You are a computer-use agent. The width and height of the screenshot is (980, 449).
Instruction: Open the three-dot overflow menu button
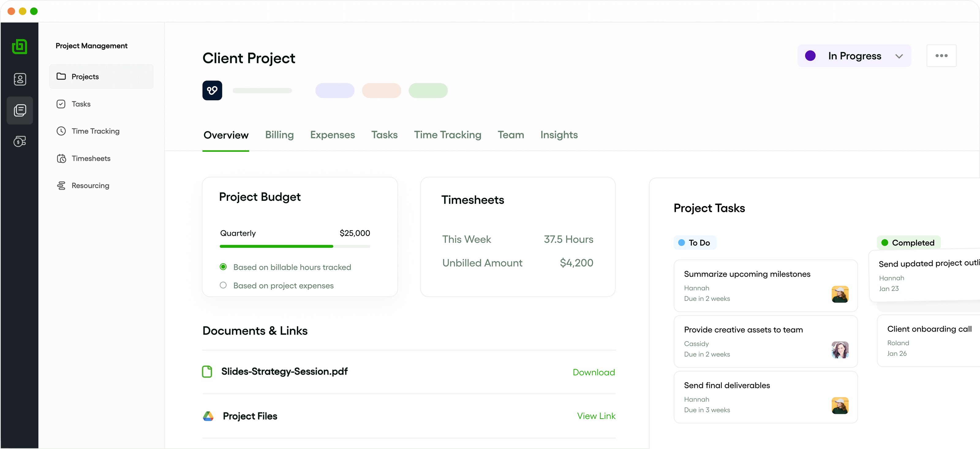[x=942, y=55]
